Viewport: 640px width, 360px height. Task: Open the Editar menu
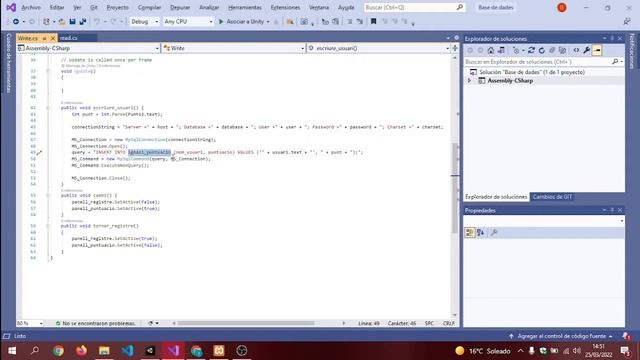tap(57, 7)
